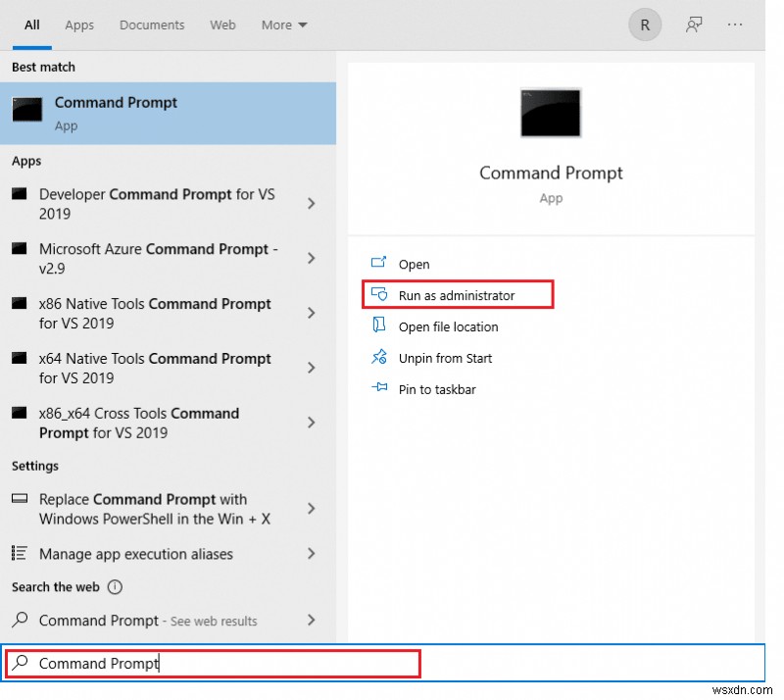This screenshot has width=784, height=700.
Task: Open the ellipsis options menu
Action: 735,25
